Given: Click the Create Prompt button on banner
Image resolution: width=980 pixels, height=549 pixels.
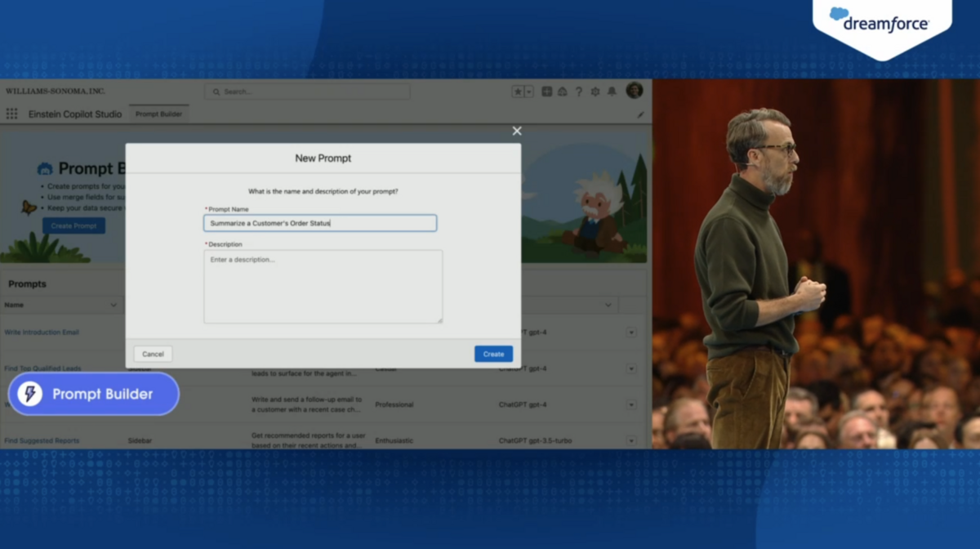Looking at the screenshot, I should pos(73,225).
